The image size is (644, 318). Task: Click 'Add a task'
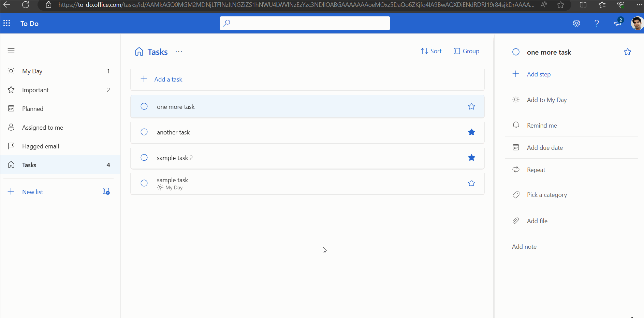168,79
